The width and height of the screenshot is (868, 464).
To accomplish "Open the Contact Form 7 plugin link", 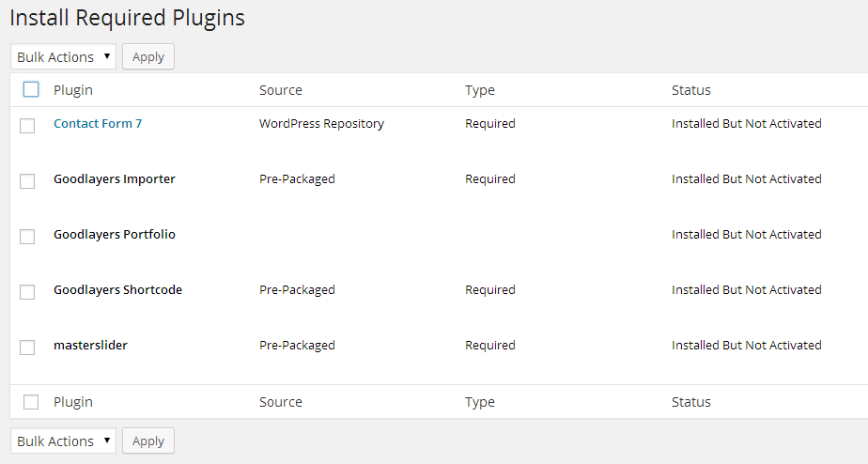I will (x=98, y=123).
